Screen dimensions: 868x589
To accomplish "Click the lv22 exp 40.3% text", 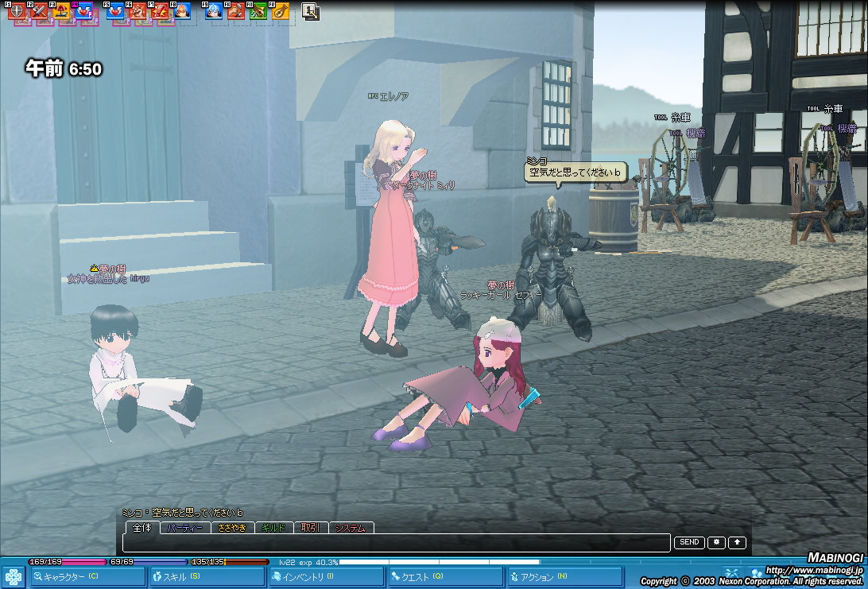I will pos(309,562).
